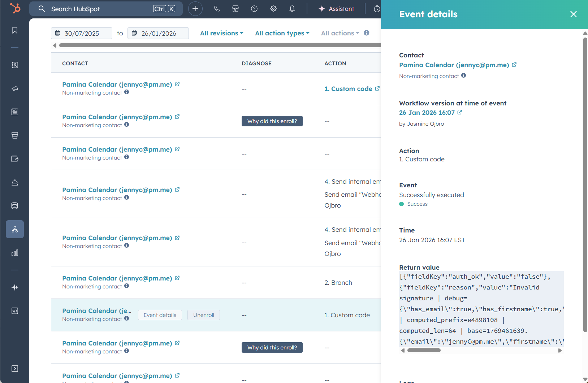The width and height of the screenshot is (588, 383).
Task: Open the 30/07/2025 start date field
Action: (81, 33)
